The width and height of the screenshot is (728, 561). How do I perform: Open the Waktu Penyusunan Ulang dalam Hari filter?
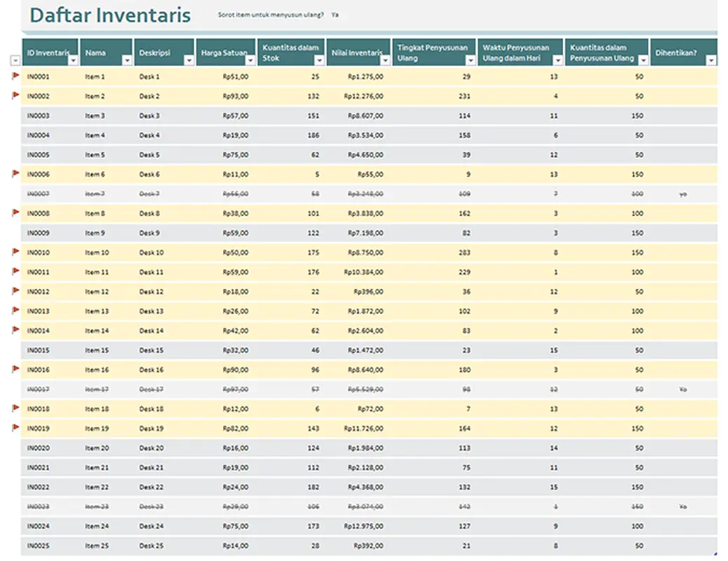click(558, 60)
